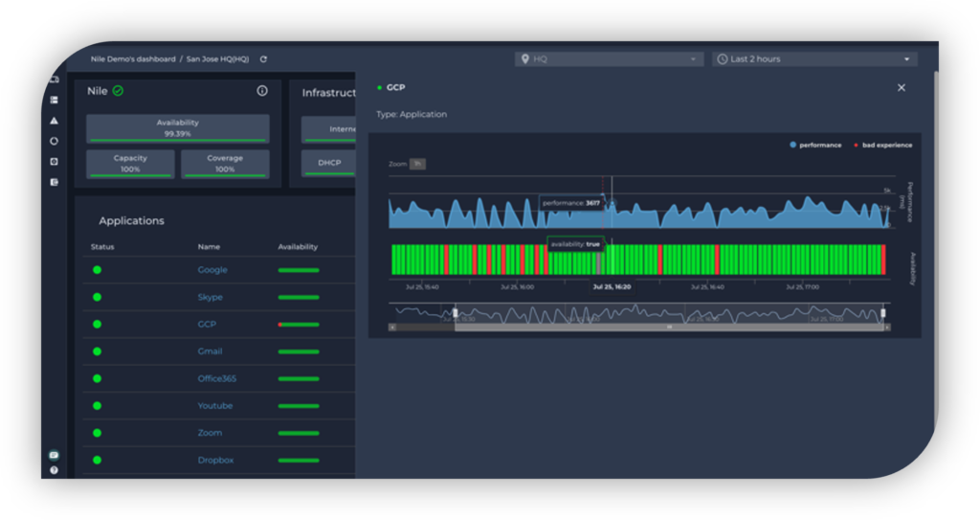
Task: Expand the Last 2 hours time range
Action: [814, 58]
